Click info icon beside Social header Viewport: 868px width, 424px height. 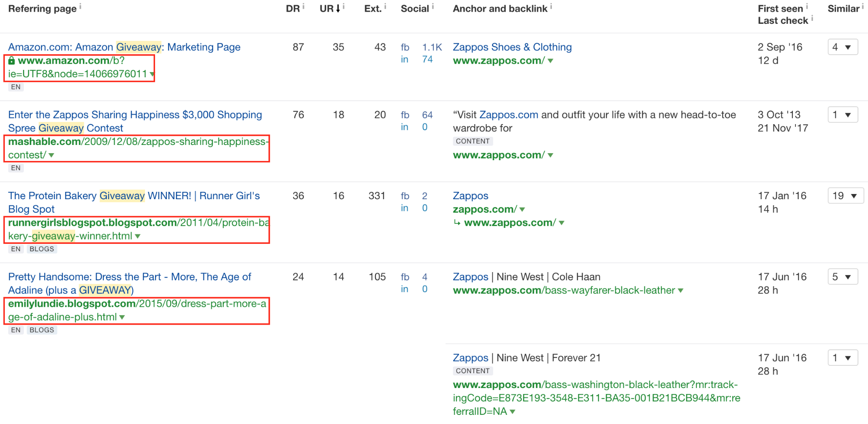point(433,6)
